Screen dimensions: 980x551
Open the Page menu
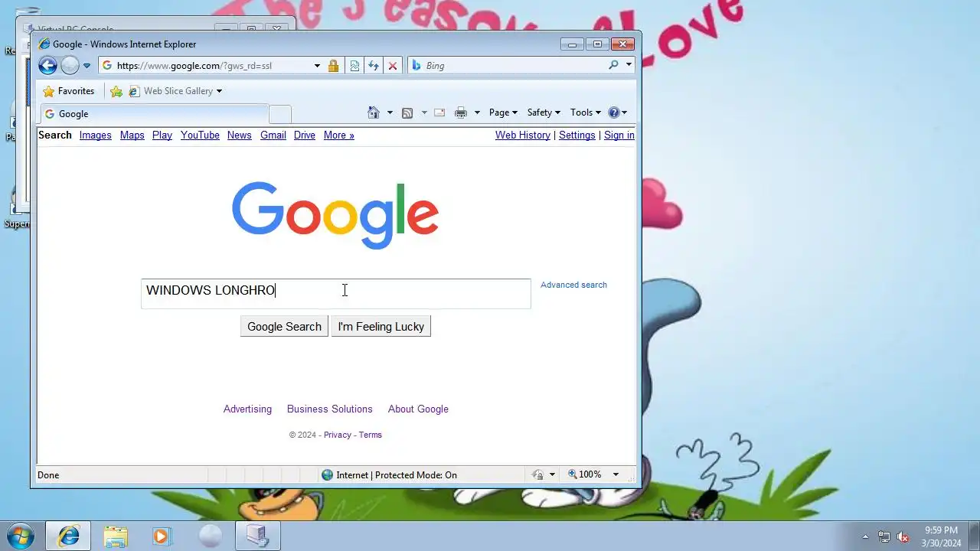point(503,112)
